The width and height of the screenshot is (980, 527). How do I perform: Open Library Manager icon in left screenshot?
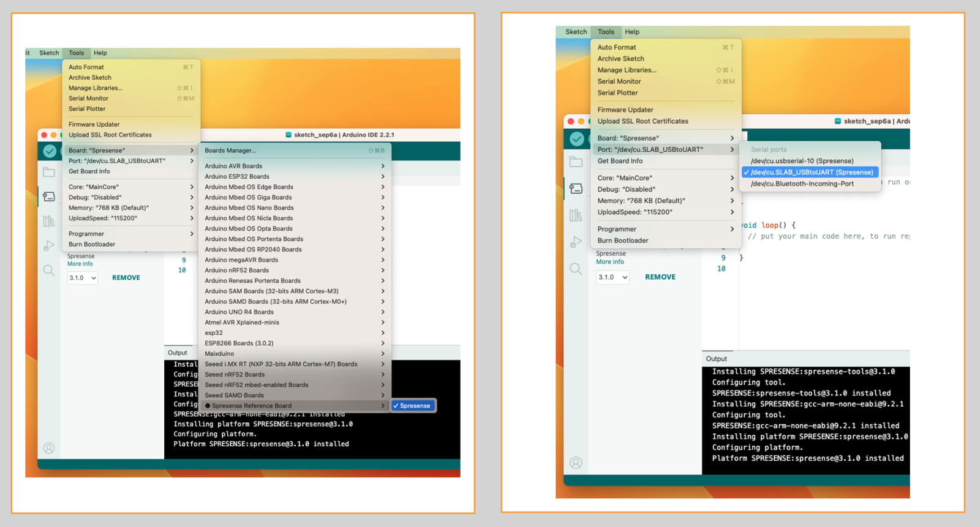pyautogui.click(x=49, y=221)
